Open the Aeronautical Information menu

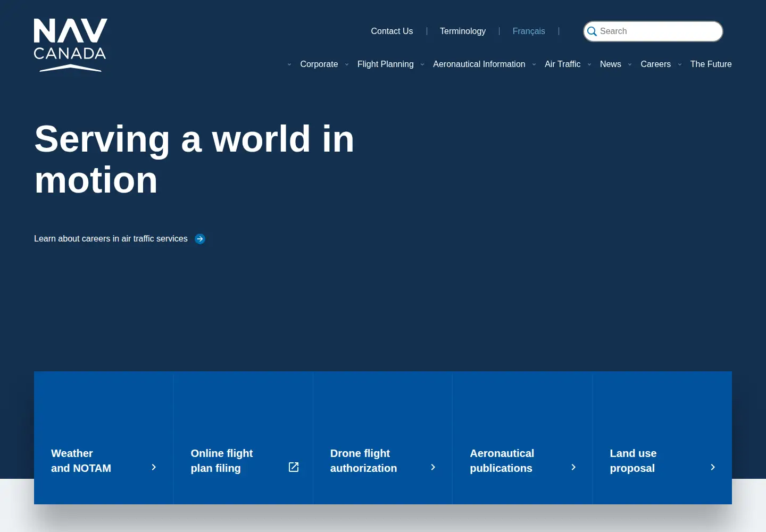click(x=479, y=64)
